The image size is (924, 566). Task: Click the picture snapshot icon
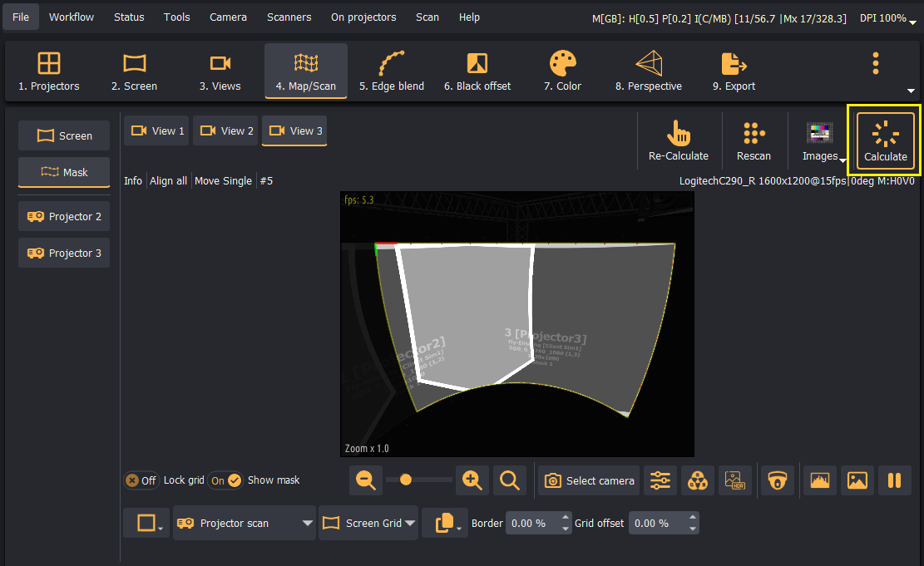[857, 480]
